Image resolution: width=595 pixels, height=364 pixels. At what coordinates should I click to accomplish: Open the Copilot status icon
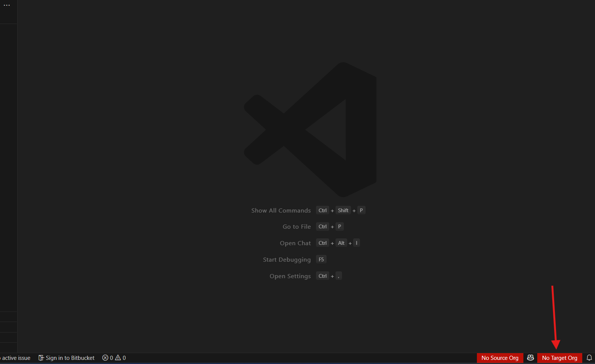530,358
